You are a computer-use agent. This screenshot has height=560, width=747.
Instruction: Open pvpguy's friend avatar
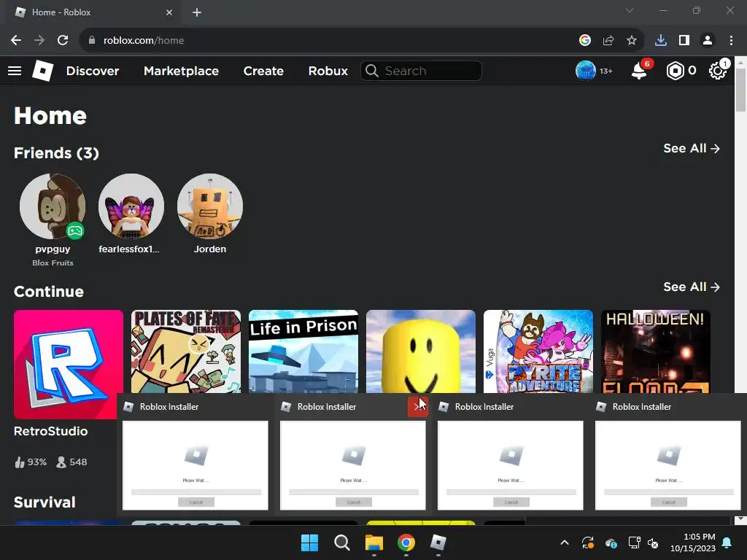tap(53, 206)
